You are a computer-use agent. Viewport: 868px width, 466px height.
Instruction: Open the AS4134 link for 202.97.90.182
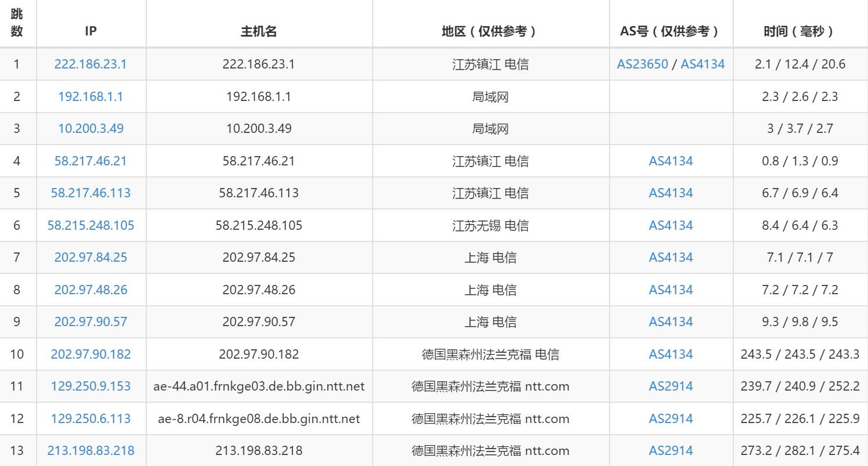[671, 354]
